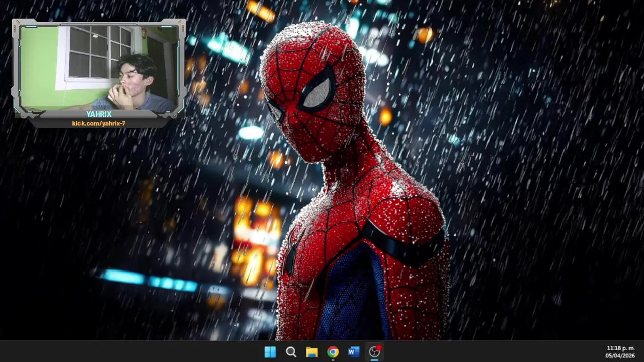The width and height of the screenshot is (644, 362).
Task: Open the Windows Start menu
Action: (x=270, y=352)
